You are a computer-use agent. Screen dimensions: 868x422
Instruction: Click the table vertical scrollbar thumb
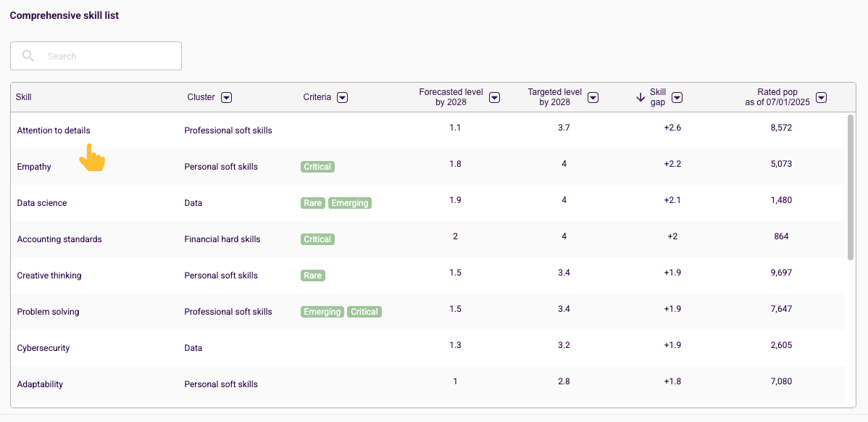(851, 186)
